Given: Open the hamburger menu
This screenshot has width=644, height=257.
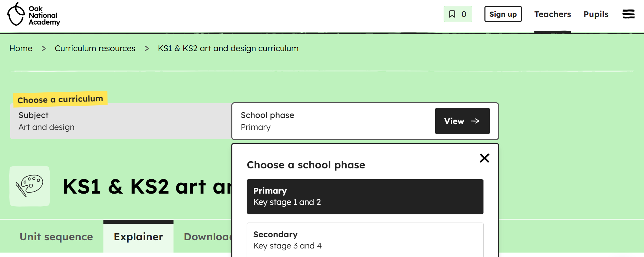Looking at the screenshot, I should tap(628, 14).
